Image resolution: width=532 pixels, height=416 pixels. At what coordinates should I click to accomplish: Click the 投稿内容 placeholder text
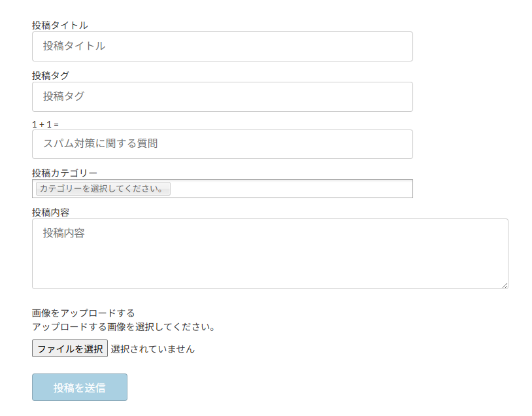pos(64,234)
